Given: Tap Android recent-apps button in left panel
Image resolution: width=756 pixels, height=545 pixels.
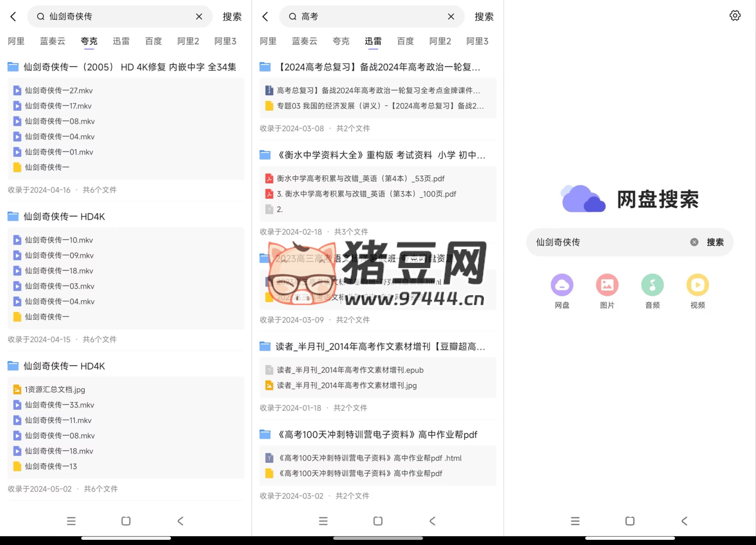Looking at the screenshot, I should click(x=71, y=521).
